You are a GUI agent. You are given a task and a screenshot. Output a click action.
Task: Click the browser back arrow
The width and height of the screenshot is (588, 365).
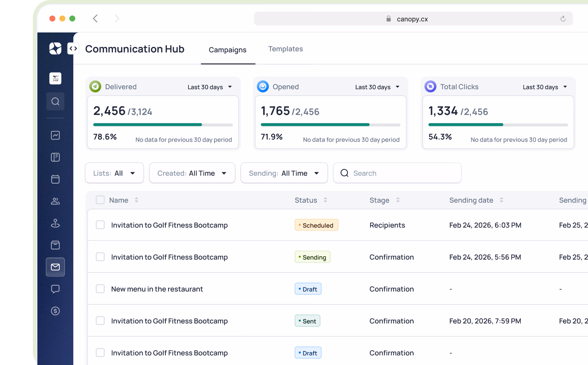point(95,19)
